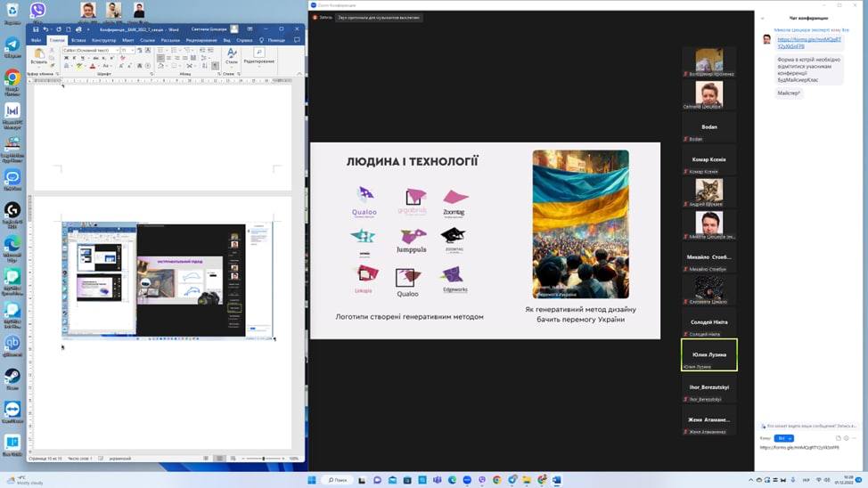868x488 pixels.
Task: Switch to the Макет ribbon tab
Action: coord(127,40)
